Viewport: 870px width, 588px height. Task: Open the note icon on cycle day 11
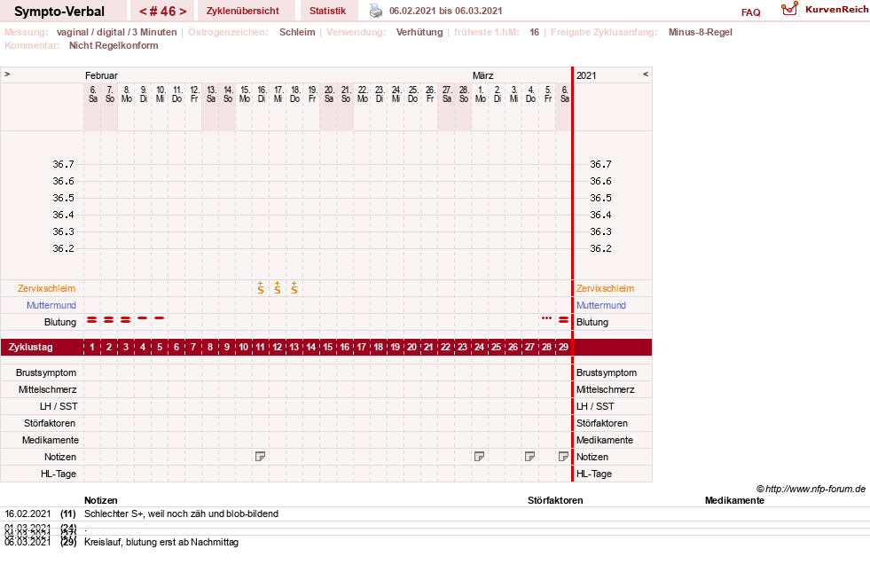pyautogui.click(x=260, y=457)
